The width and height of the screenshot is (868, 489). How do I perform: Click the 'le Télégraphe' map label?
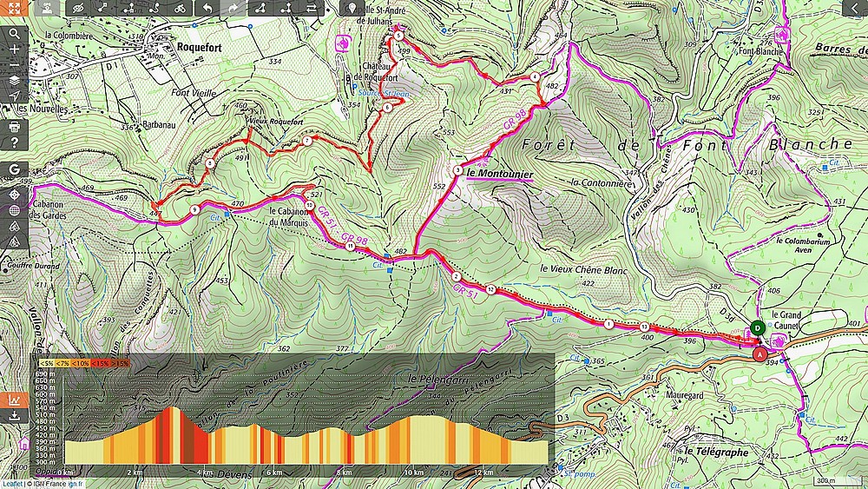(x=716, y=452)
